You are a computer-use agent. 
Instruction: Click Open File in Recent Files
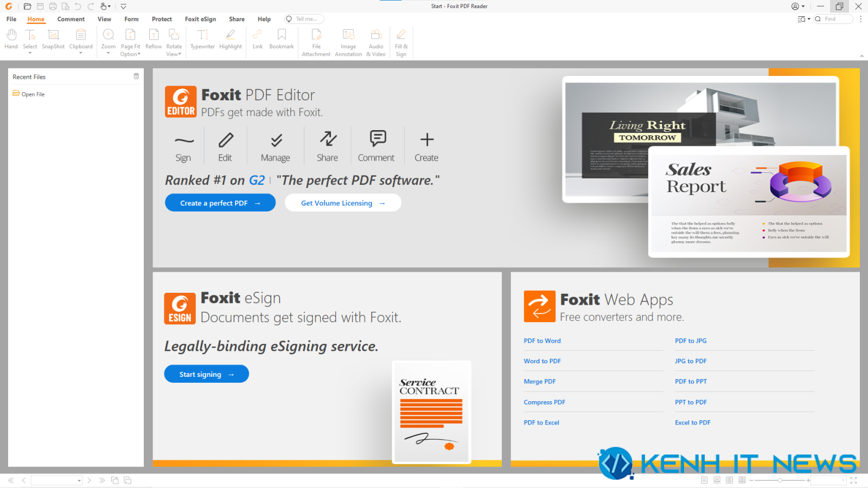click(29, 94)
